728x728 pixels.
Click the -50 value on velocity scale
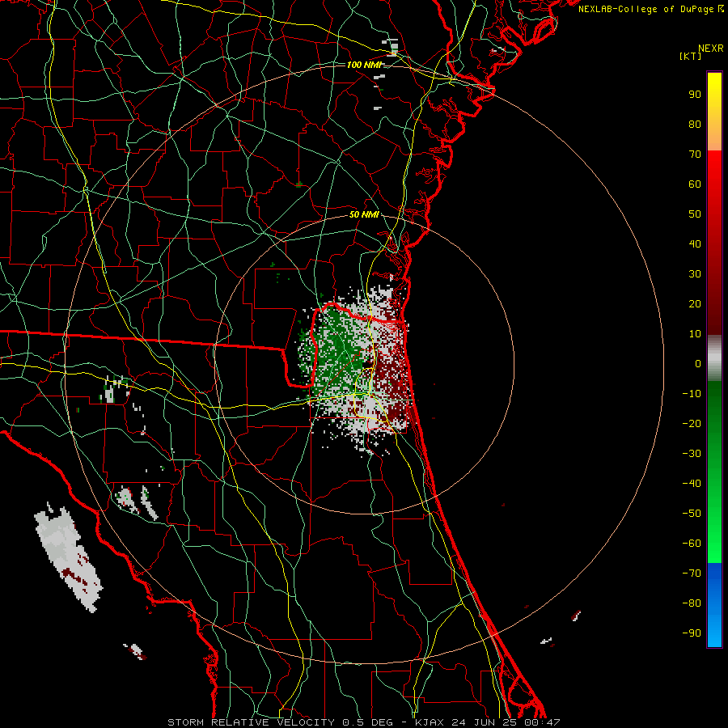tap(692, 514)
